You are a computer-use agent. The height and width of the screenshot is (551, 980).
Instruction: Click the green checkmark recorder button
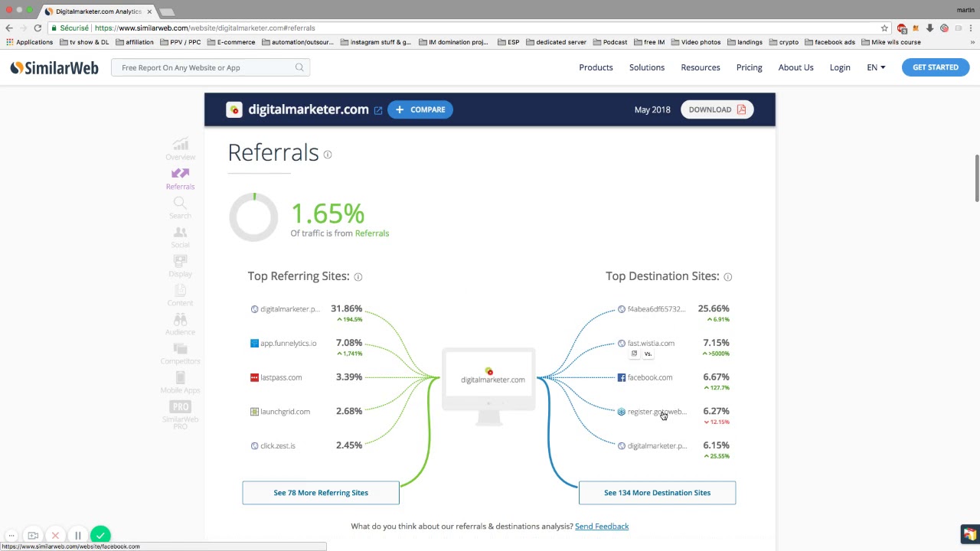click(x=100, y=536)
